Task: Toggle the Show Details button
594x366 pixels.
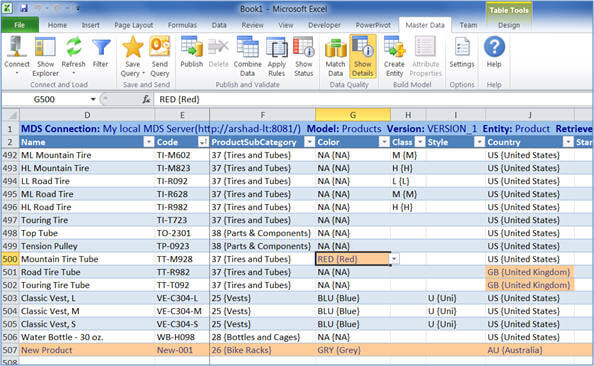Action: [x=363, y=56]
